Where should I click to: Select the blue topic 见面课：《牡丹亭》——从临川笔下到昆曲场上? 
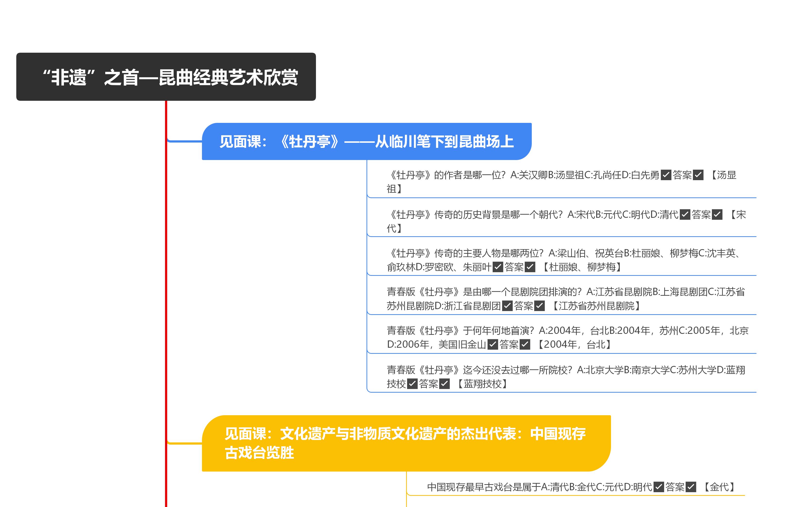(367, 142)
